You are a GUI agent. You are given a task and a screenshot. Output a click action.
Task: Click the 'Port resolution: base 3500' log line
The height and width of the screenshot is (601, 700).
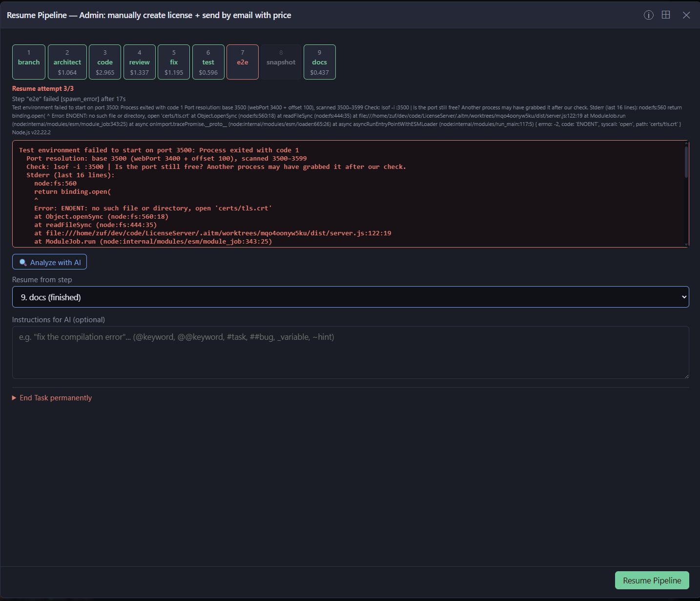(x=166, y=158)
